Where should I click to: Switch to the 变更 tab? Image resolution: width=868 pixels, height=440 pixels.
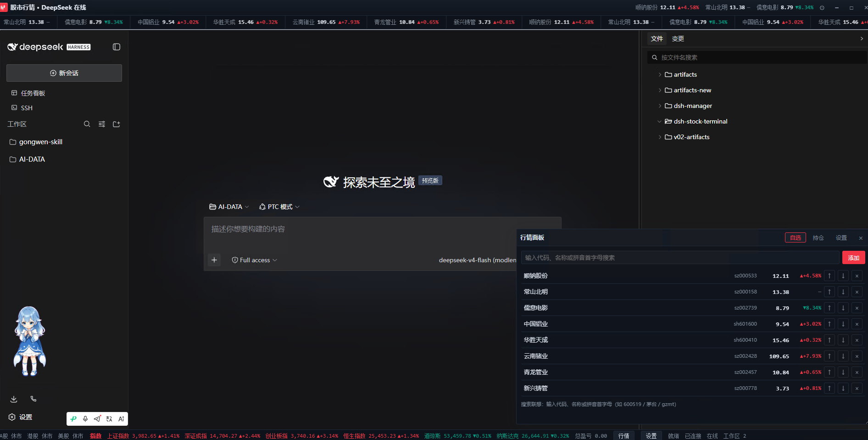click(678, 39)
